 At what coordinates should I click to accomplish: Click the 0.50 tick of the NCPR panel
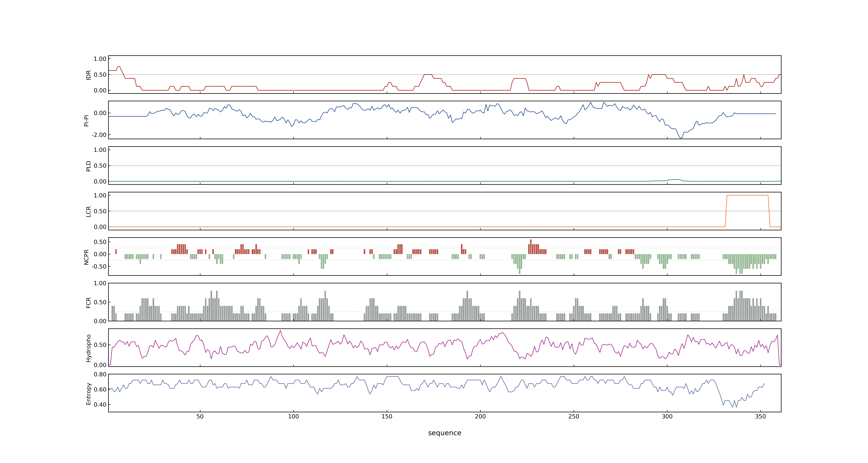tap(100, 242)
